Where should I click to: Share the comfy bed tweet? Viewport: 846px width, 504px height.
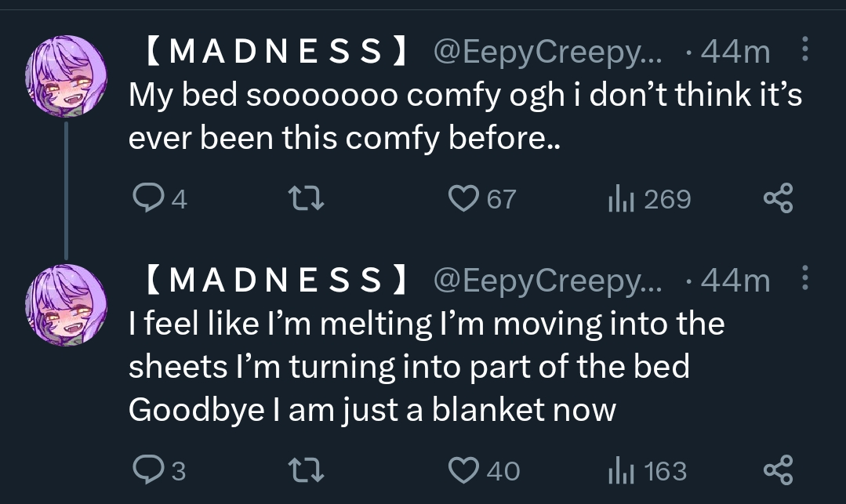[x=779, y=199]
